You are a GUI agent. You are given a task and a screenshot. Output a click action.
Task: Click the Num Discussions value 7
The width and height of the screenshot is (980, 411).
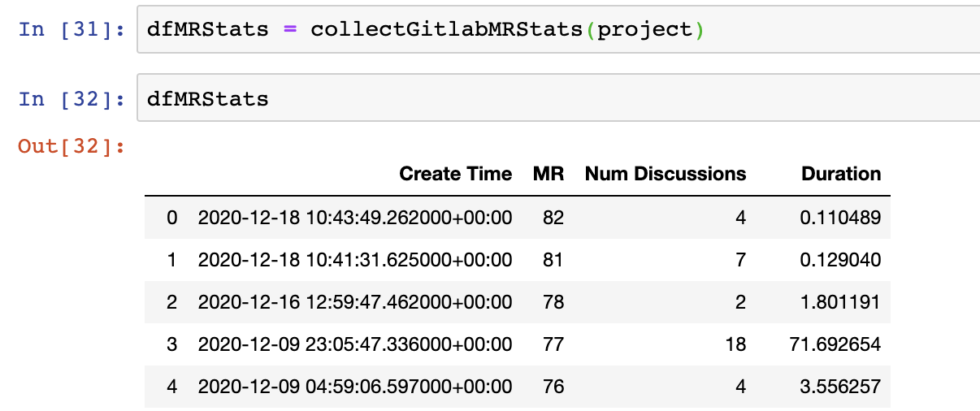click(740, 260)
